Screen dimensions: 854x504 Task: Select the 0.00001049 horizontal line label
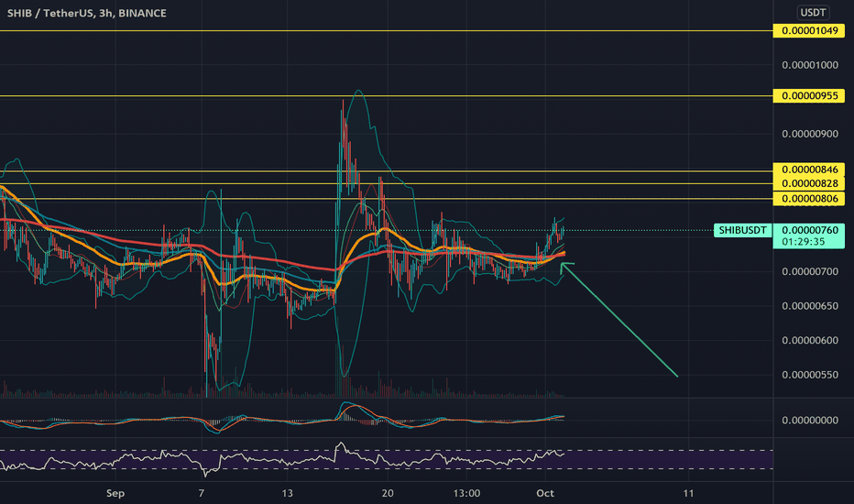[809, 30]
